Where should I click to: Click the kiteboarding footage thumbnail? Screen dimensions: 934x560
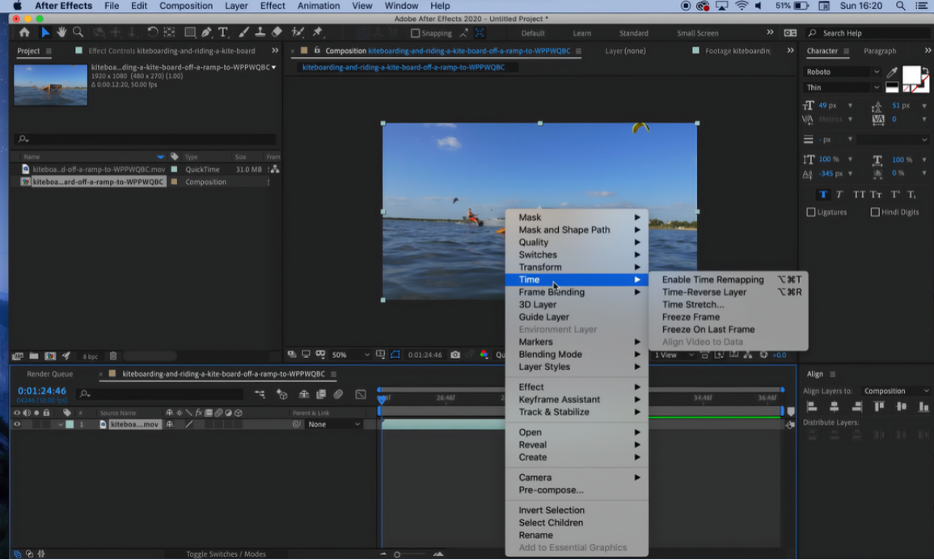pos(51,85)
